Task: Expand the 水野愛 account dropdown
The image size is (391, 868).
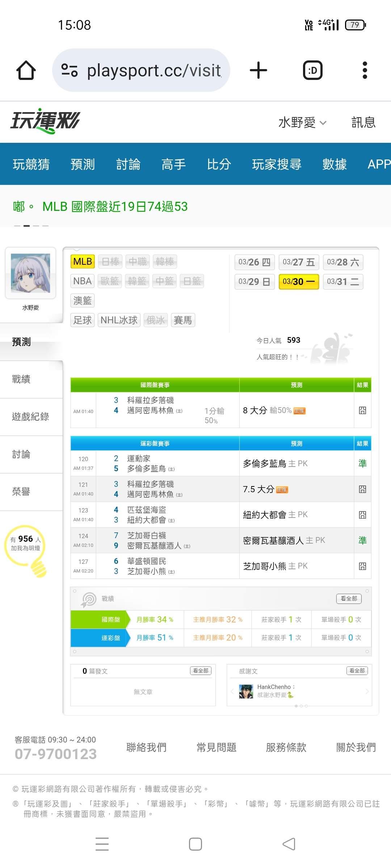Action: 302,123
